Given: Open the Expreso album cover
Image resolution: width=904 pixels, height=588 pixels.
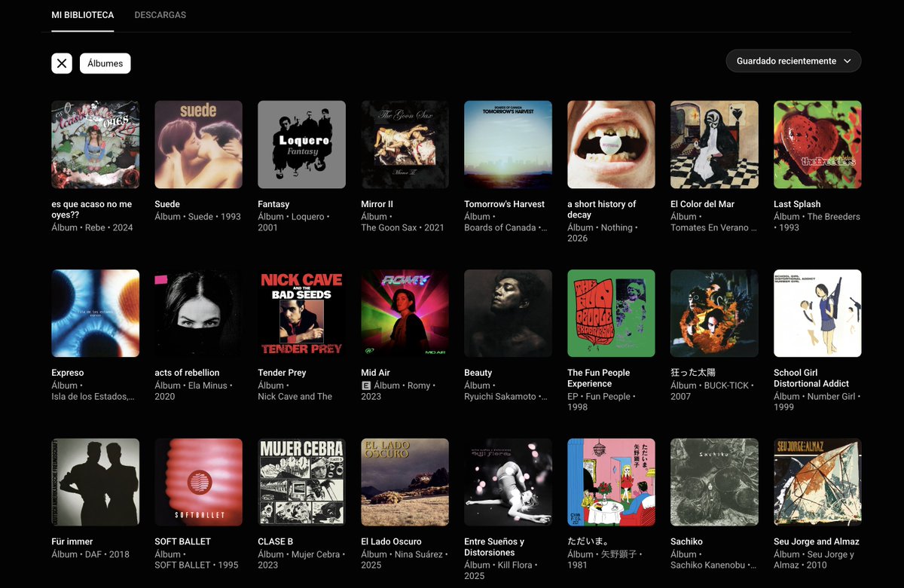Looking at the screenshot, I should 96,313.
